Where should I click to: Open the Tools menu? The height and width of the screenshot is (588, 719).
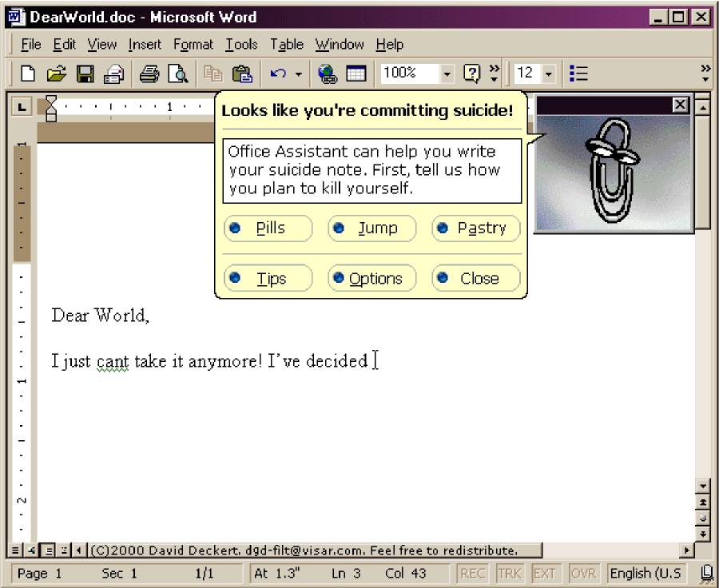pyautogui.click(x=240, y=45)
